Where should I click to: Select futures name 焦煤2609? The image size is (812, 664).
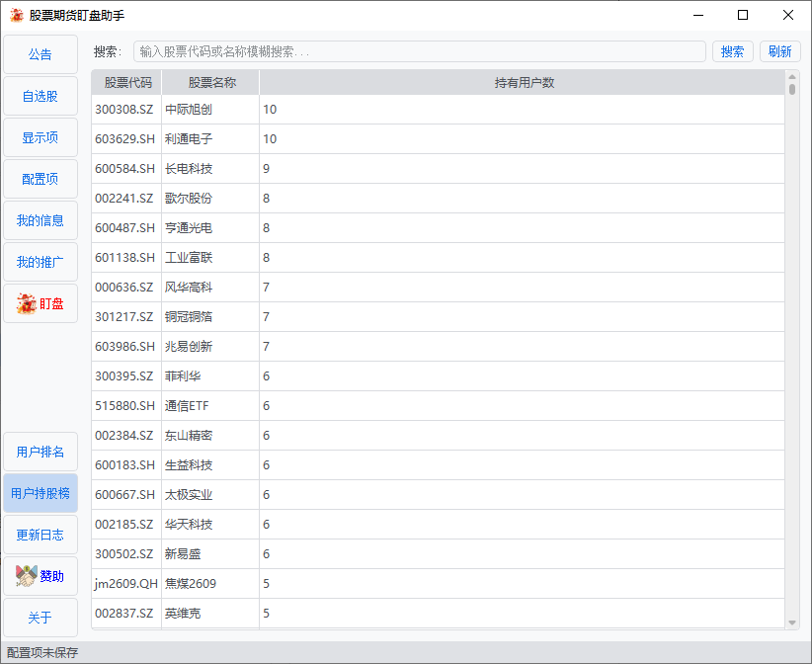tap(190, 584)
